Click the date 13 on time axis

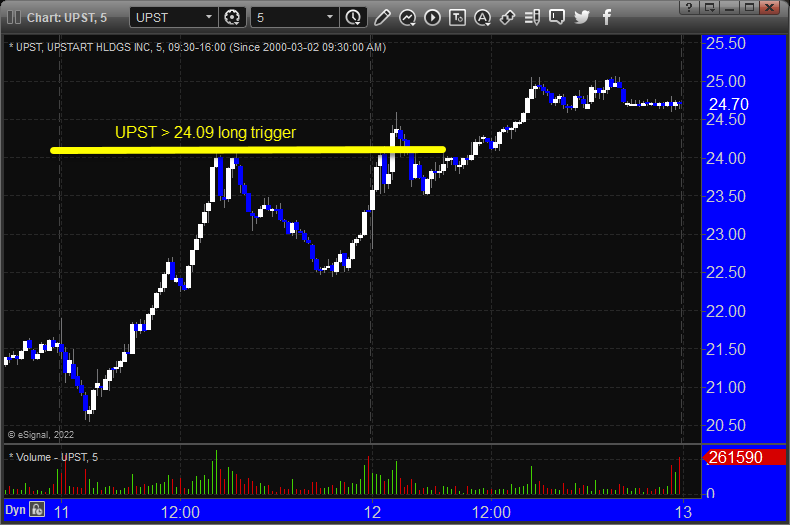(683, 512)
